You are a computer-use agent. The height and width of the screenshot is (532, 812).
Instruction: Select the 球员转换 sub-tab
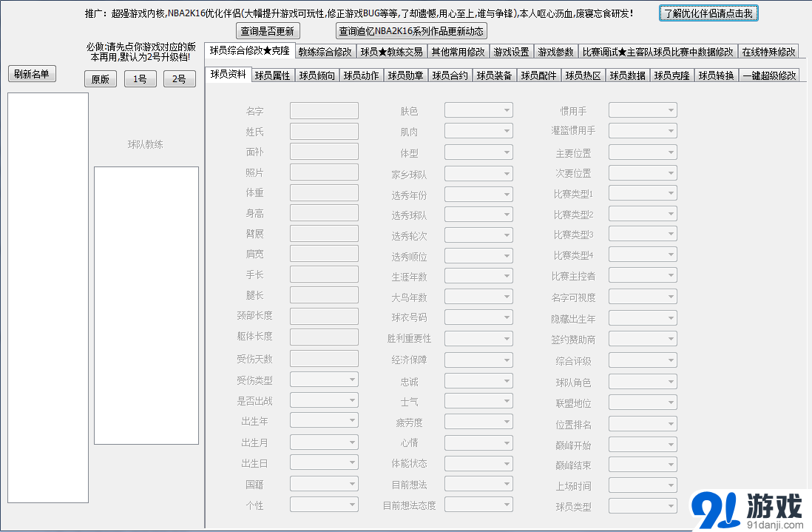(x=716, y=75)
